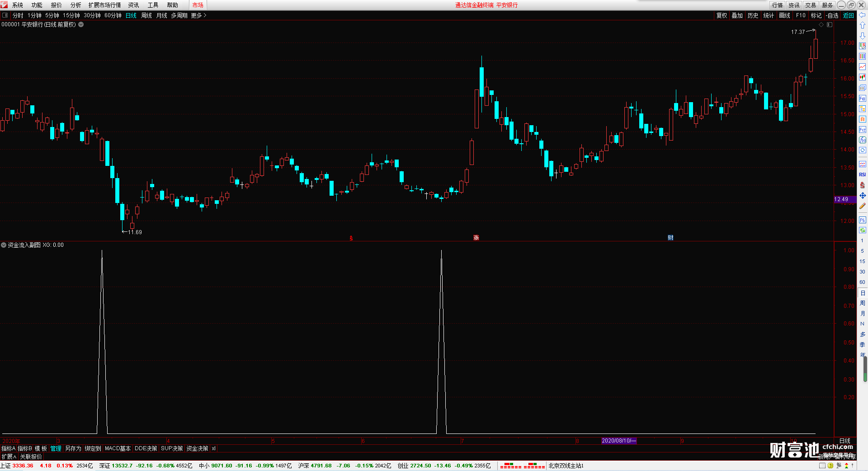Switch to the 60分钟 period
Viewport: 868px width, 471px height.
point(113,15)
